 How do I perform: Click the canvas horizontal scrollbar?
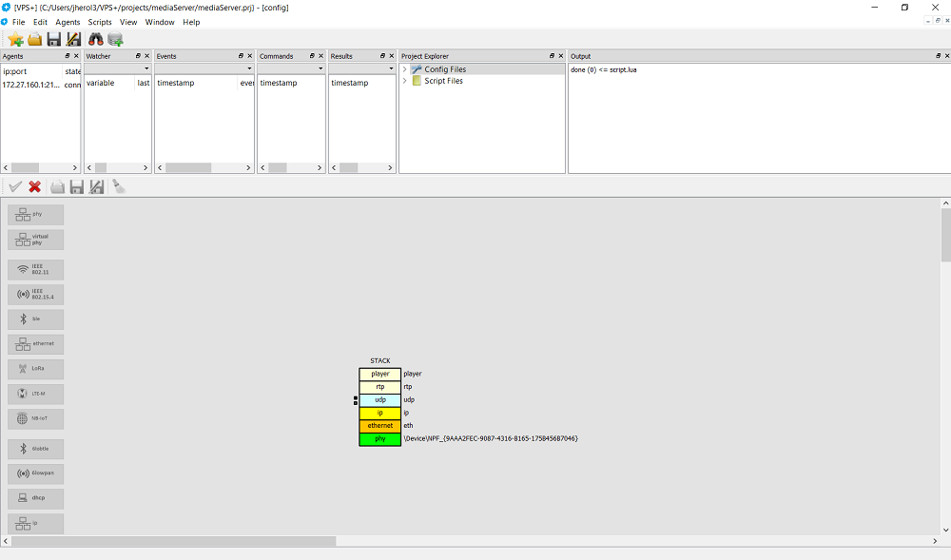coord(173,541)
